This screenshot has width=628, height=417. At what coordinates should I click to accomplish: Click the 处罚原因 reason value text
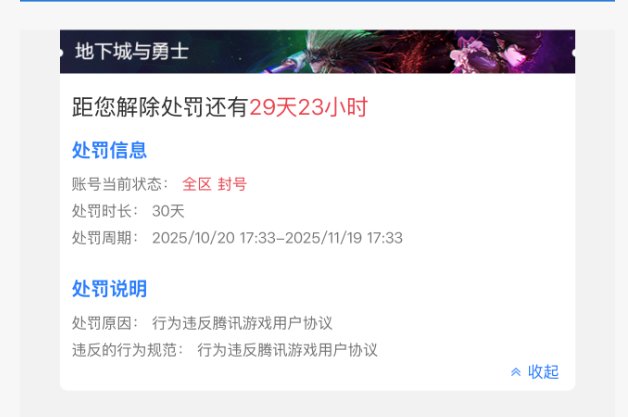pos(242,323)
